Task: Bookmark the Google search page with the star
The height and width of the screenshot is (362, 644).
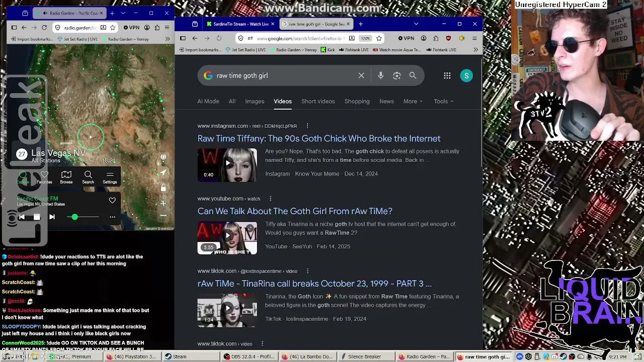Action: coord(379,38)
